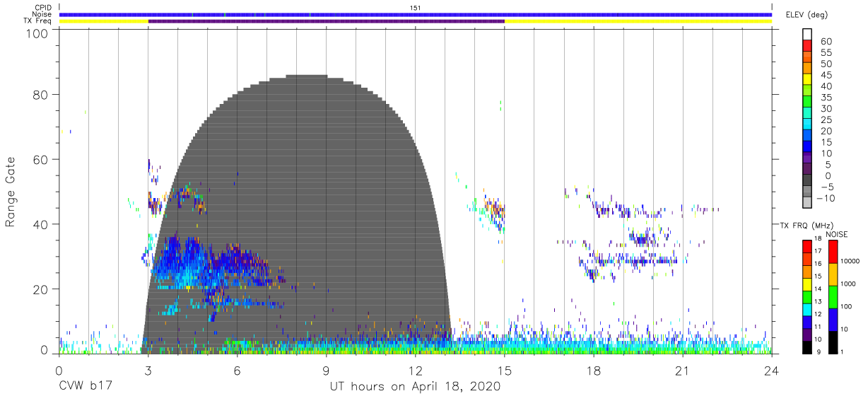The height and width of the screenshot is (401, 868).
Task: Click the 24 hour tick on UT axis
Action: point(771,371)
